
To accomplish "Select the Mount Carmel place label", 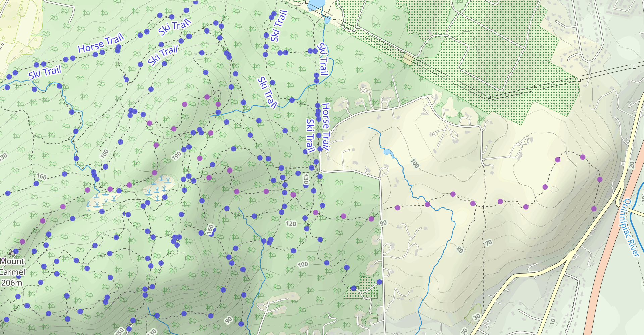I will coord(12,267).
